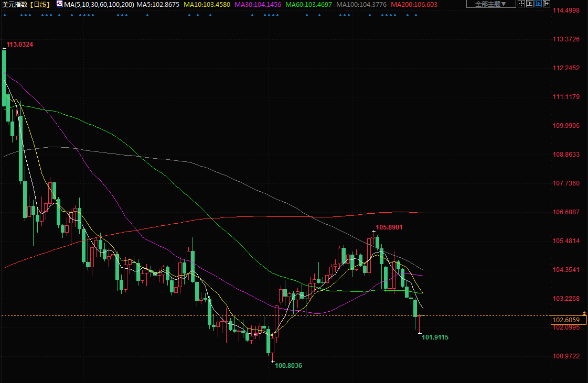
Task: Click the magenta MA30:104.1456 legend
Action: point(258,4)
